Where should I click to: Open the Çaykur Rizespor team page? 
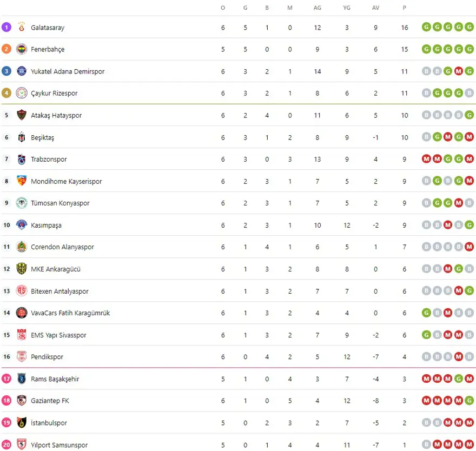click(x=54, y=93)
